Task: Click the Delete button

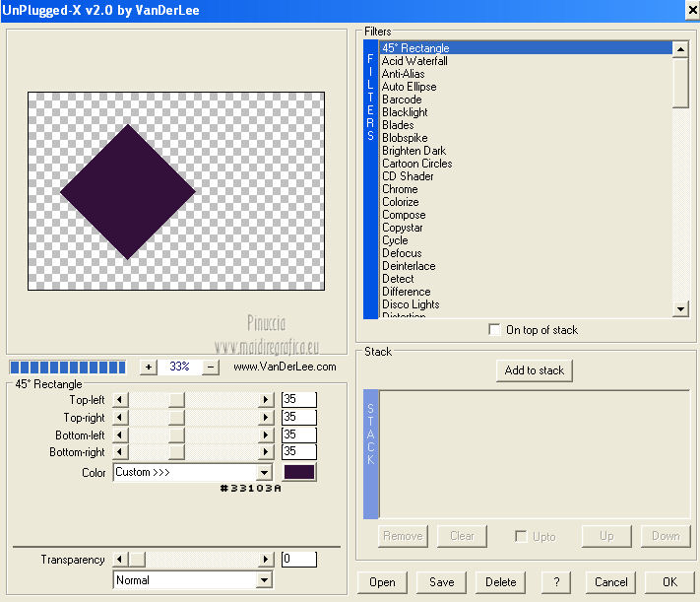Action: [500, 582]
